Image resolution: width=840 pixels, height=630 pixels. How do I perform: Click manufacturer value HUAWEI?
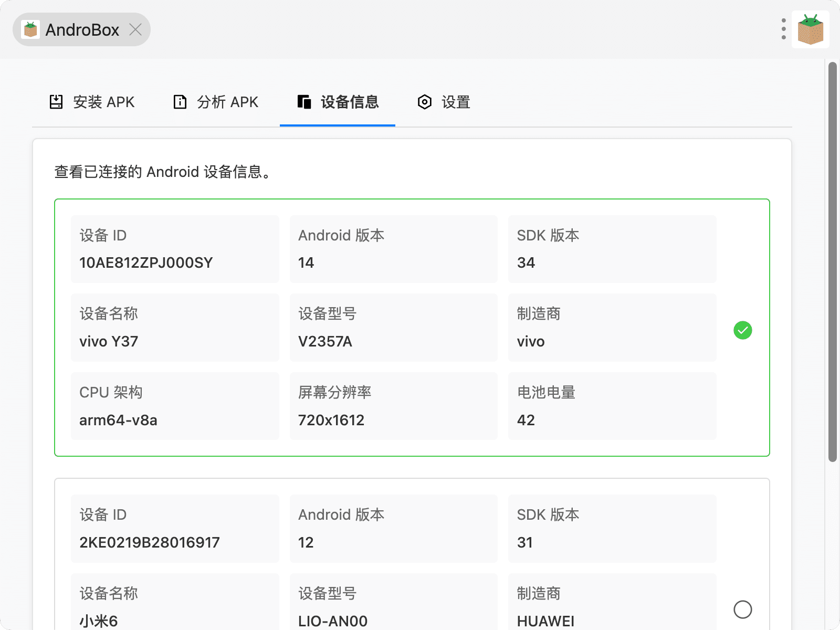tap(546, 621)
